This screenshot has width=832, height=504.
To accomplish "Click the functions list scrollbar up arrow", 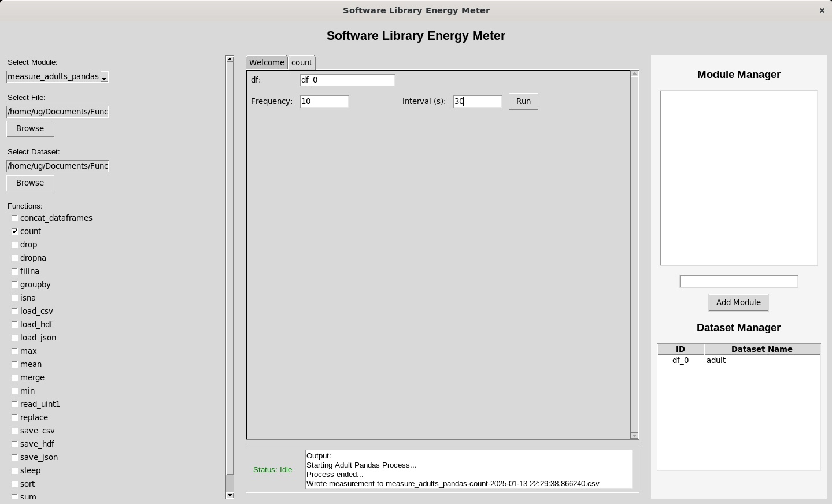I will 230,59.
